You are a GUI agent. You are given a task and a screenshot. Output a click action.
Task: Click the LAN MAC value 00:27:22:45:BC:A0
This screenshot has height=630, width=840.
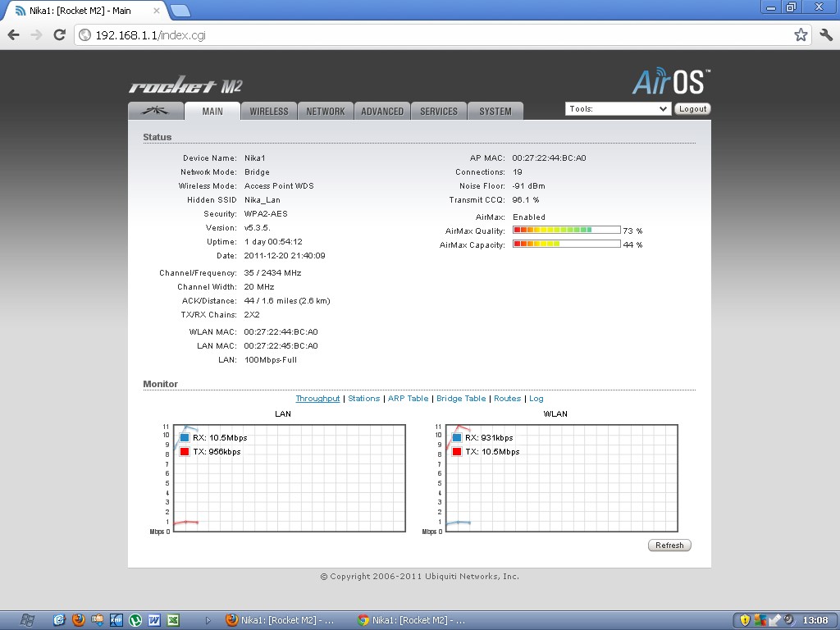[281, 345]
